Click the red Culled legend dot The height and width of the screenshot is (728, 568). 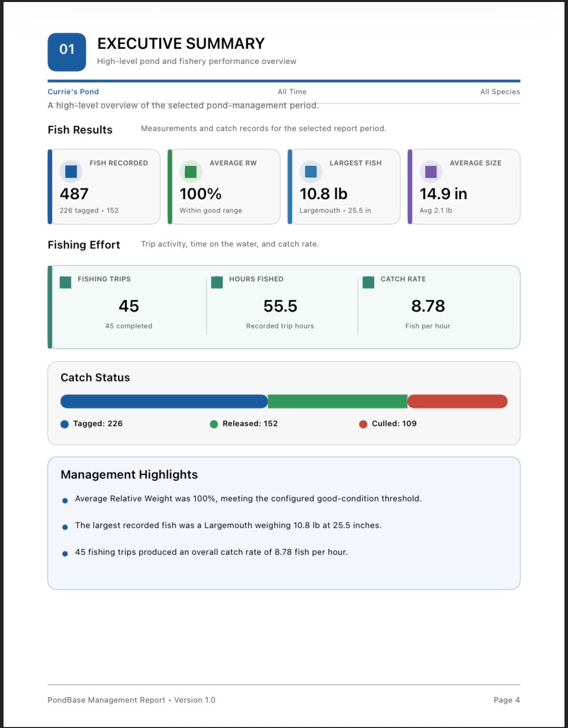pyautogui.click(x=363, y=424)
